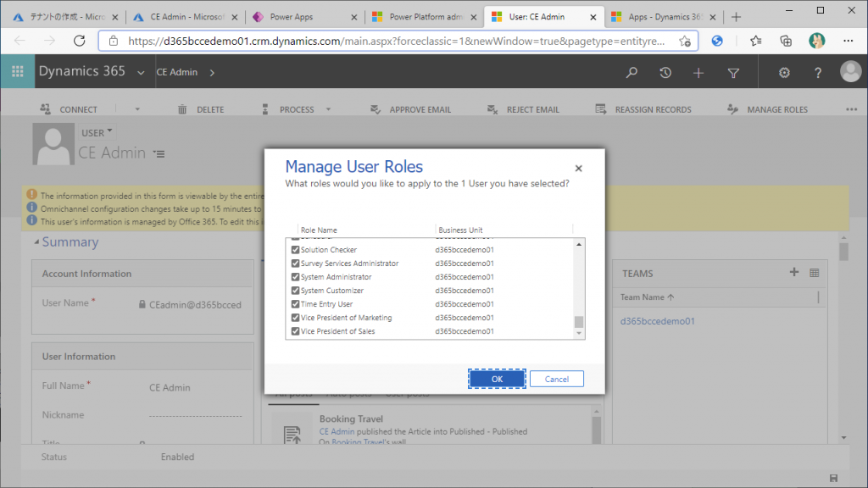Image resolution: width=868 pixels, height=488 pixels.
Task: Expand the CE Admin breadcrumb chevron
Action: tap(212, 73)
